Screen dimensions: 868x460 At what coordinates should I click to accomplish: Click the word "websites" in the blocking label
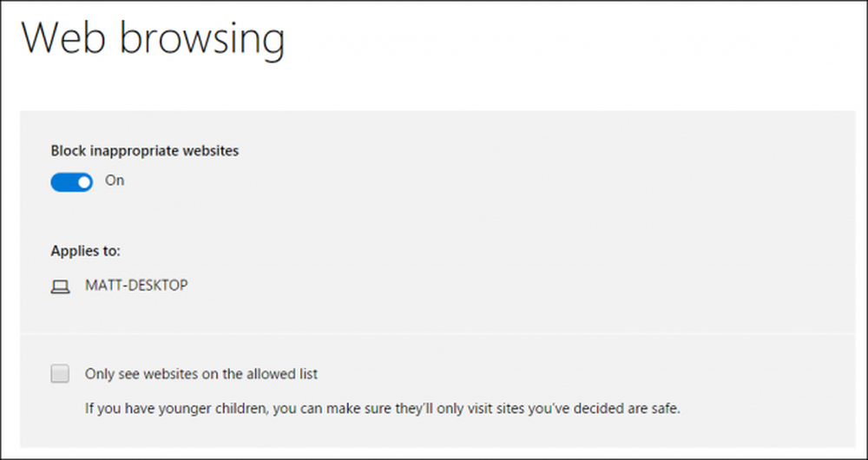(x=213, y=150)
